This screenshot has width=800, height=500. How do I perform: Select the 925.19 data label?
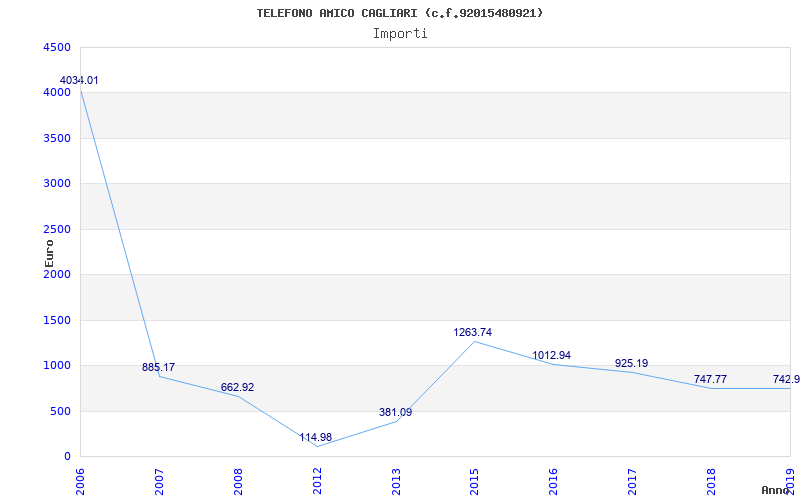click(631, 364)
